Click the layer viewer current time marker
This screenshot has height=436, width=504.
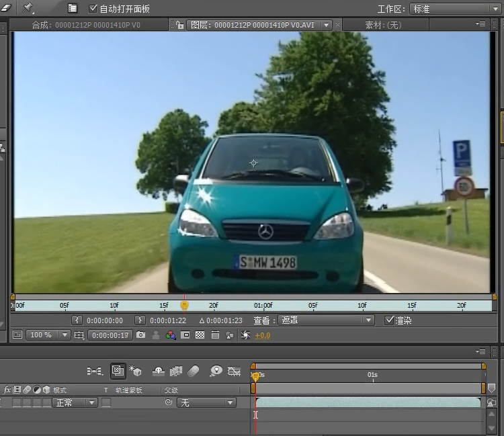pyautogui.click(x=184, y=305)
